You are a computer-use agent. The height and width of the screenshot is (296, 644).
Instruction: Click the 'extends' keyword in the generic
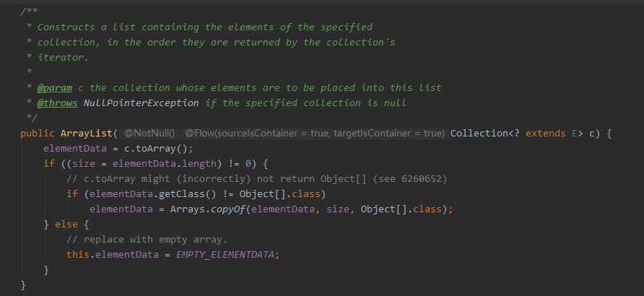pos(545,134)
